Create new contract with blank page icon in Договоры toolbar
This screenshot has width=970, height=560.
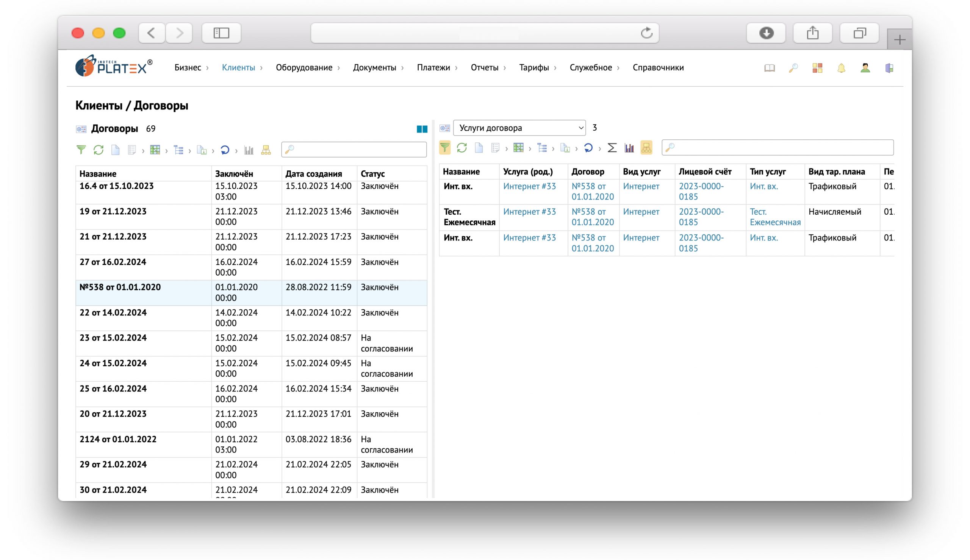click(115, 150)
